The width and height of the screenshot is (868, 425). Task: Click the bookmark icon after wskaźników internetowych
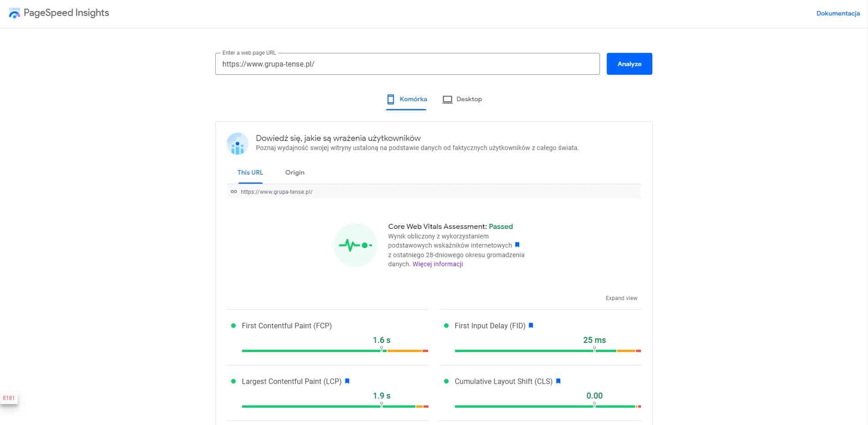point(517,245)
